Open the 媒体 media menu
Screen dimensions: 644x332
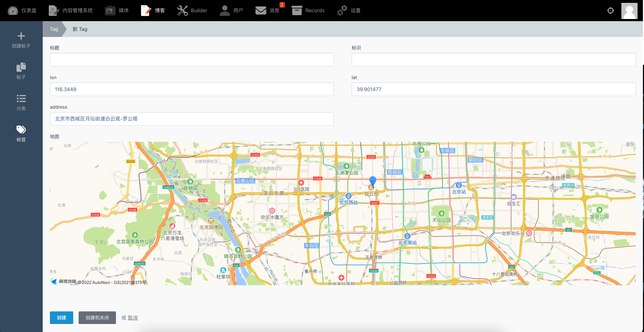coord(117,11)
